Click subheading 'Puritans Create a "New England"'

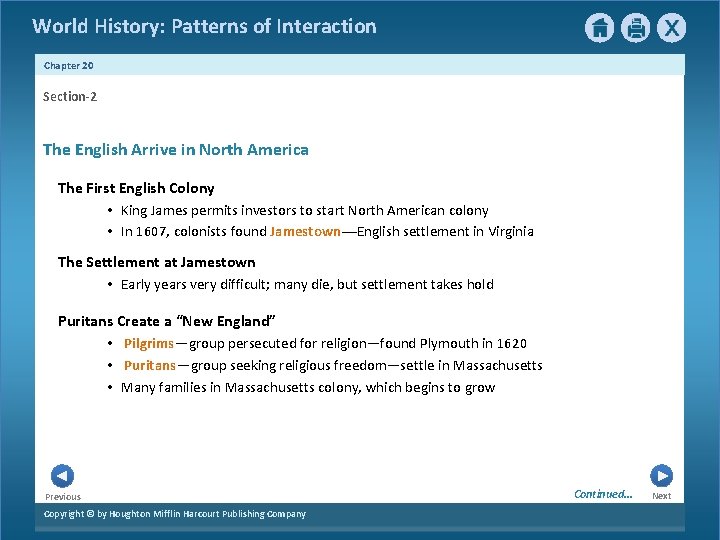click(x=167, y=321)
